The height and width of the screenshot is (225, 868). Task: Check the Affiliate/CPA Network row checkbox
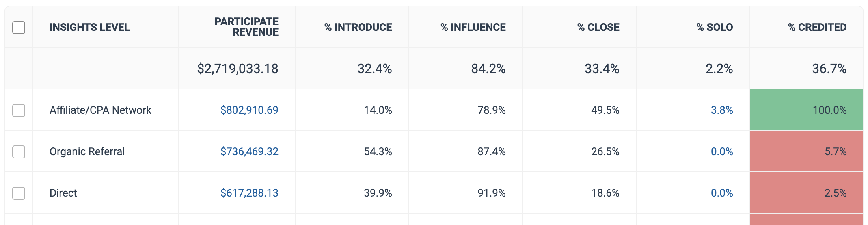point(19,110)
